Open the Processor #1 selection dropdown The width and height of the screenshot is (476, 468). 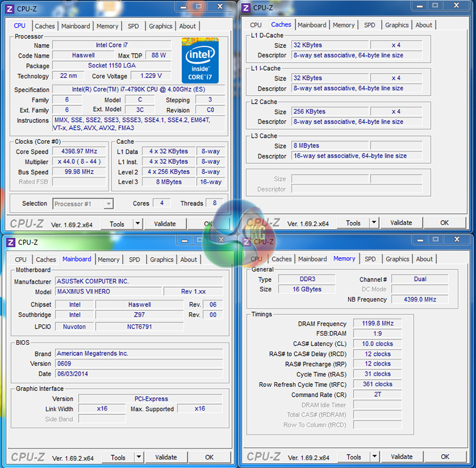click(83, 204)
